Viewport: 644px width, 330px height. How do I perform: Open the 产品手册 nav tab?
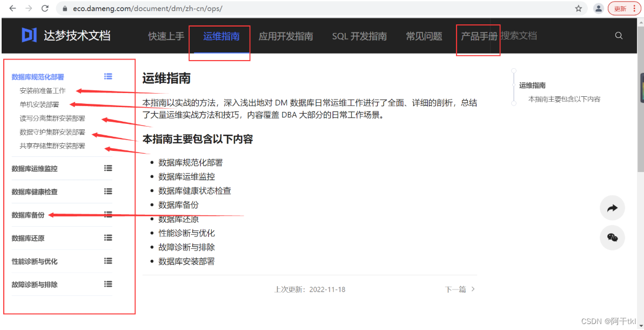click(479, 36)
